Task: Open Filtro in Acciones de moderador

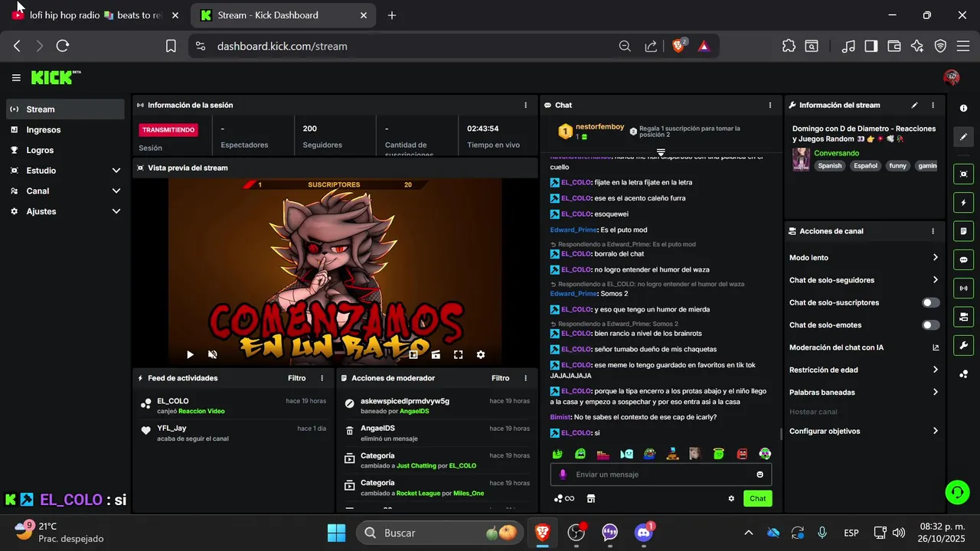Action: tap(500, 378)
